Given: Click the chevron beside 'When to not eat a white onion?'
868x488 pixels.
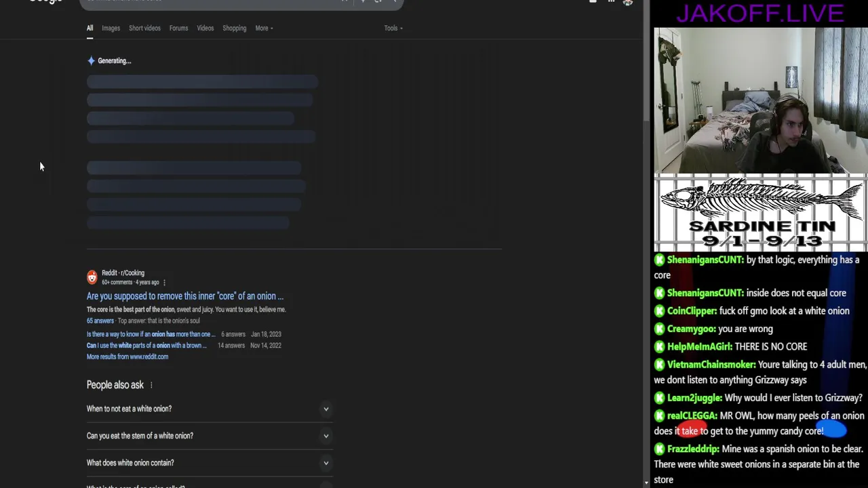Looking at the screenshot, I should click(326, 409).
